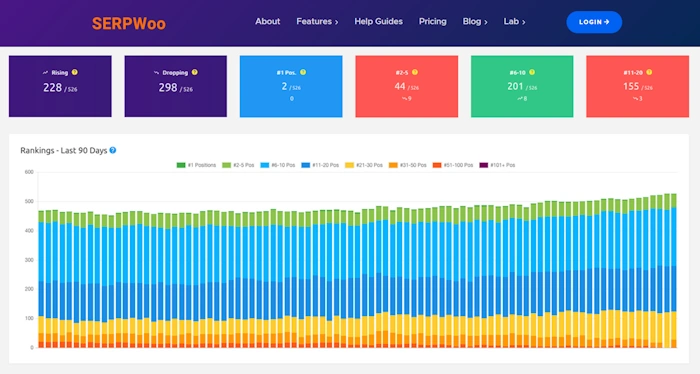Open the Rising 228 card
Image resolution: width=700 pixels, height=374 pixels.
point(60,86)
